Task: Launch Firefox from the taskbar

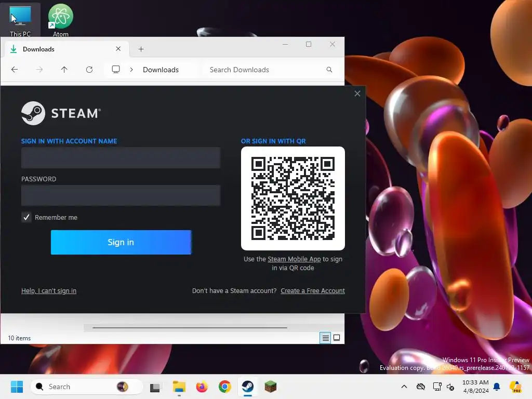Action: click(202, 387)
